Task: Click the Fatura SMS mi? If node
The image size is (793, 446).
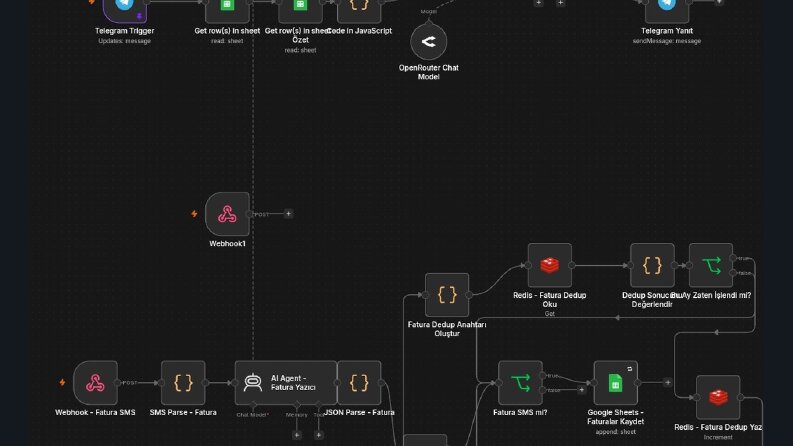Action: (x=520, y=383)
